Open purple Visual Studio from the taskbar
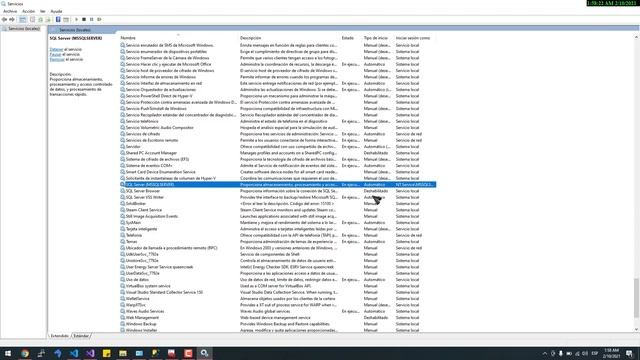 (90, 353)
